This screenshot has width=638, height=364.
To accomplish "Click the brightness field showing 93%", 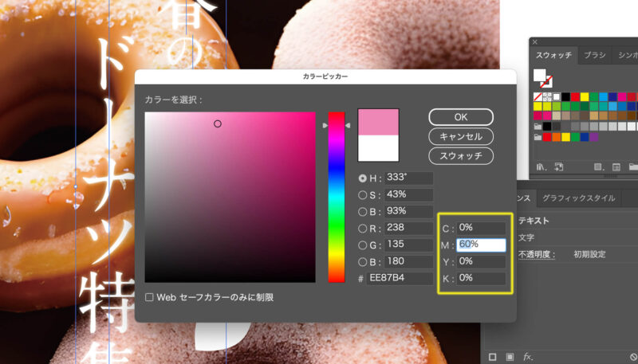I will pos(408,211).
